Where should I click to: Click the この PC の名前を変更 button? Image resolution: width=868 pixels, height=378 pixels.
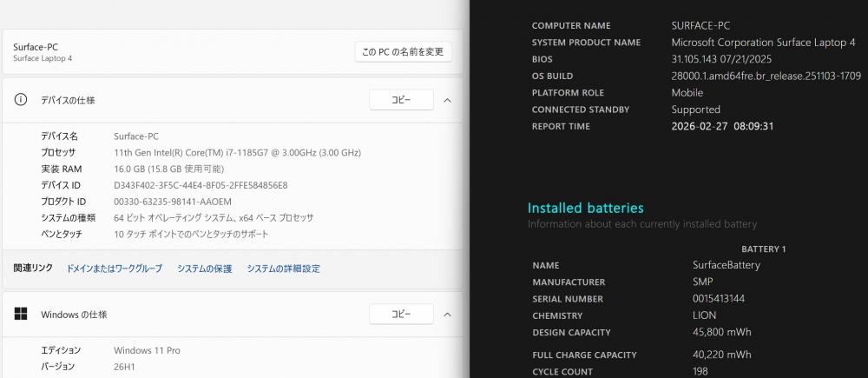point(403,51)
